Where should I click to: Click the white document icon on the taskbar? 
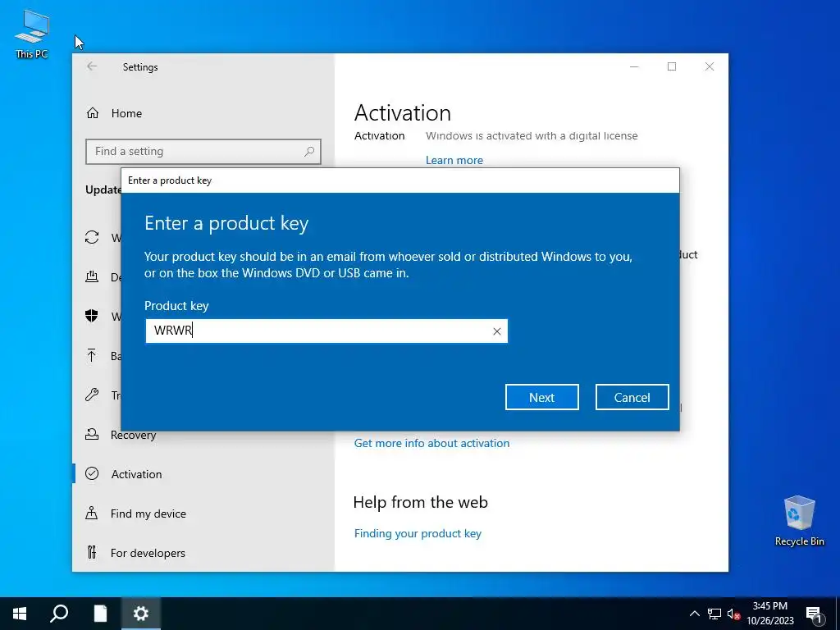(100, 614)
